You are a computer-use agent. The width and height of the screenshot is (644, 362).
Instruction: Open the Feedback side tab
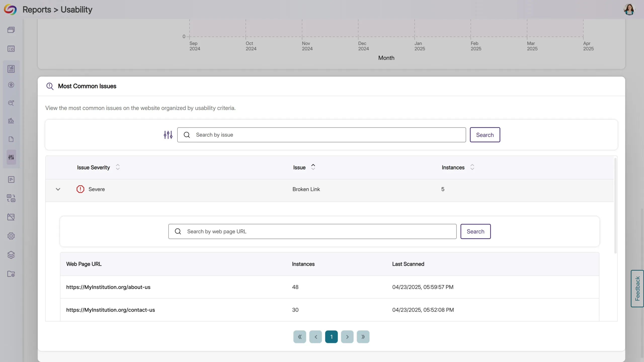point(637,289)
